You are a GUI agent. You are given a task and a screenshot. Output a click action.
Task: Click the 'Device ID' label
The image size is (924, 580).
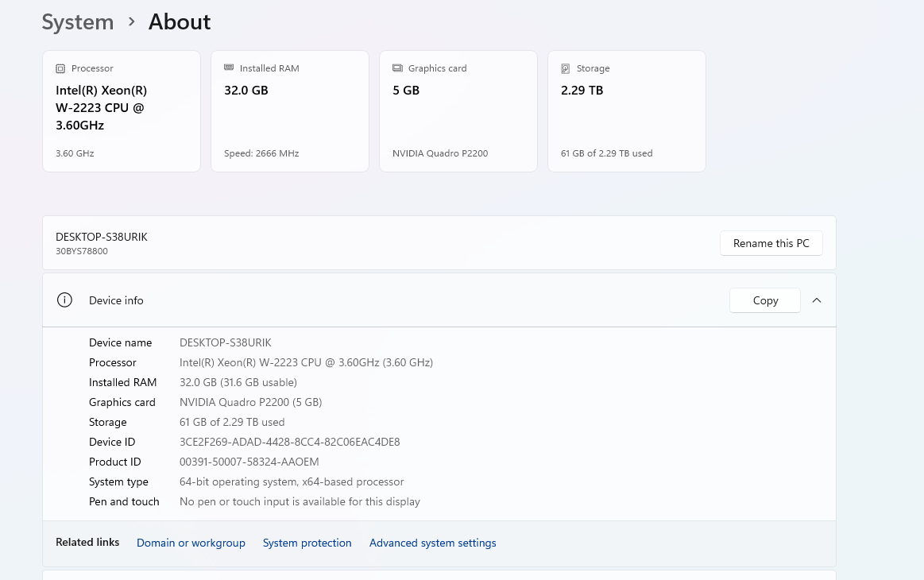112,442
